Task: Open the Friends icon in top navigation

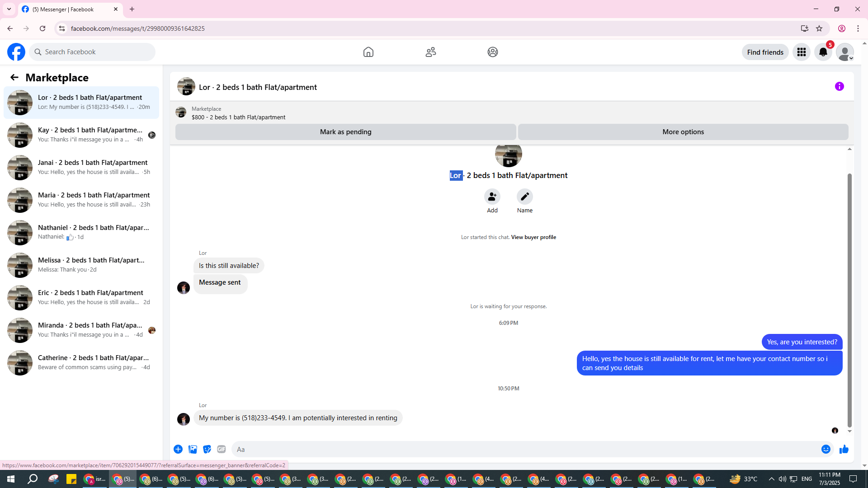Action: pyautogui.click(x=430, y=52)
